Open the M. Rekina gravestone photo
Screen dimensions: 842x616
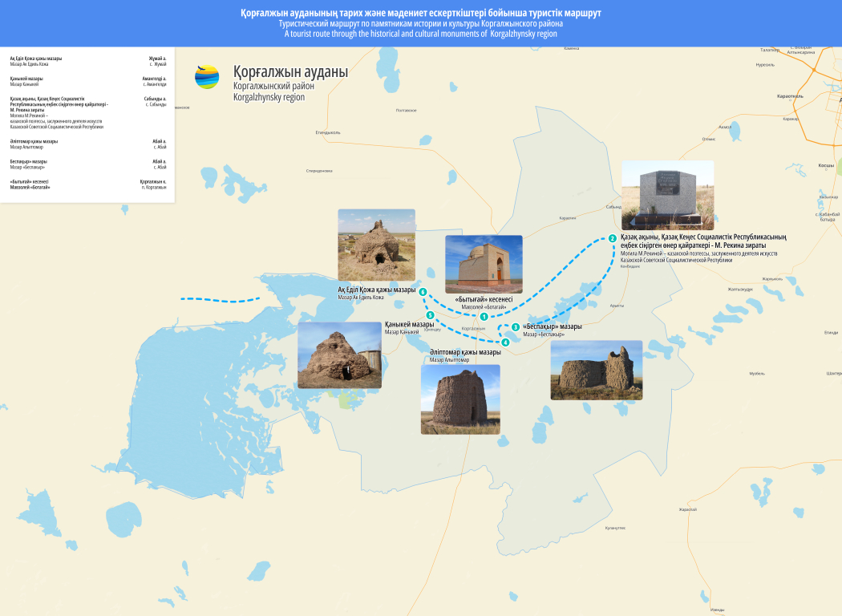667,196
